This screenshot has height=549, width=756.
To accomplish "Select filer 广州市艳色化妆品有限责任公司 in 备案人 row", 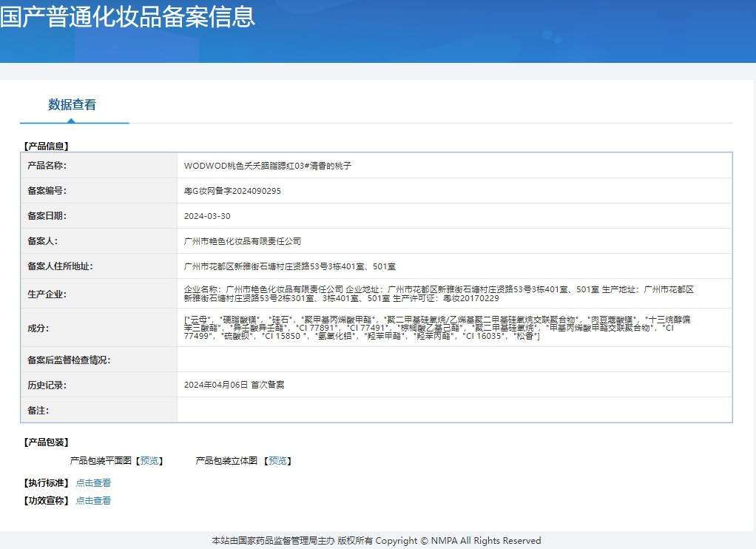I will point(243,241).
